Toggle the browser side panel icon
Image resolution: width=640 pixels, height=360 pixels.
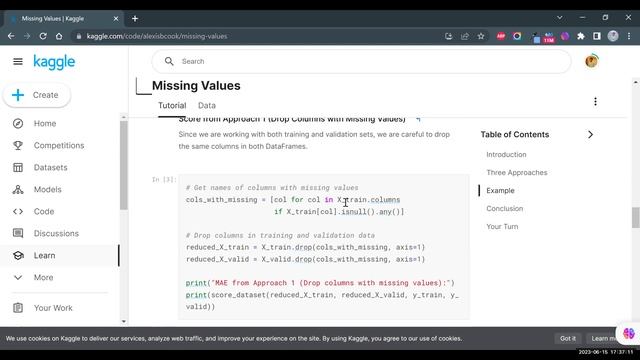pyautogui.click(x=597, y=36)
